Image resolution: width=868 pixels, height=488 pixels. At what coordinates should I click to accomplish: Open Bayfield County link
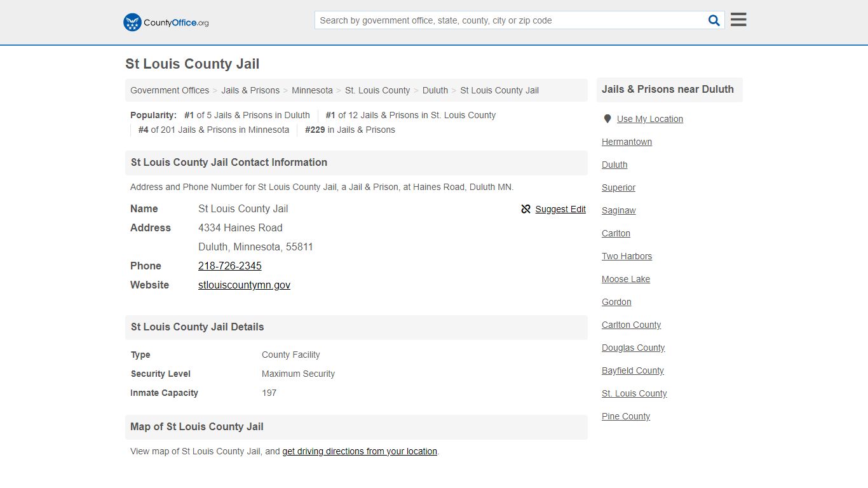633,370
